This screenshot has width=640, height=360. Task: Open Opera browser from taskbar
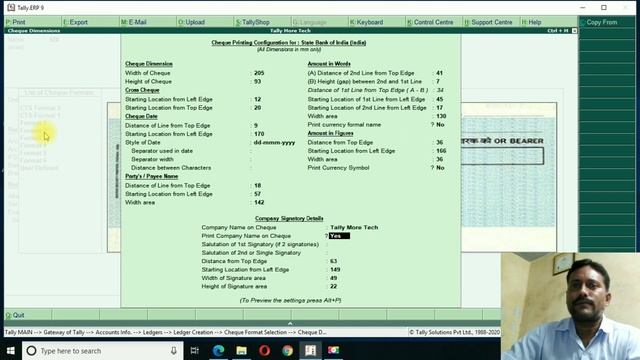point(264,351)
